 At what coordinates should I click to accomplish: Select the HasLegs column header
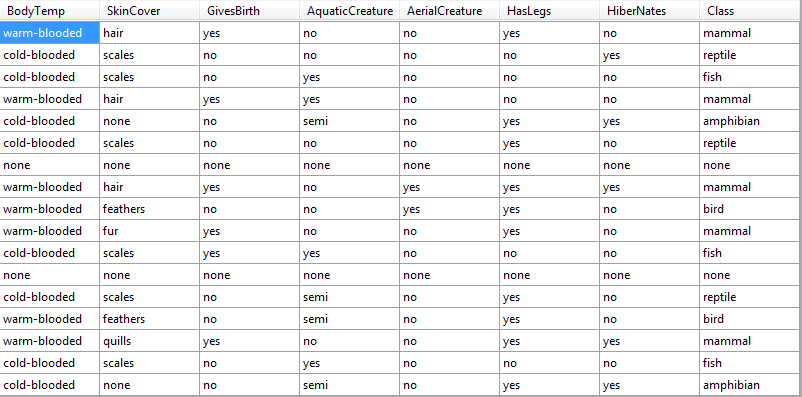coord(549,11)
